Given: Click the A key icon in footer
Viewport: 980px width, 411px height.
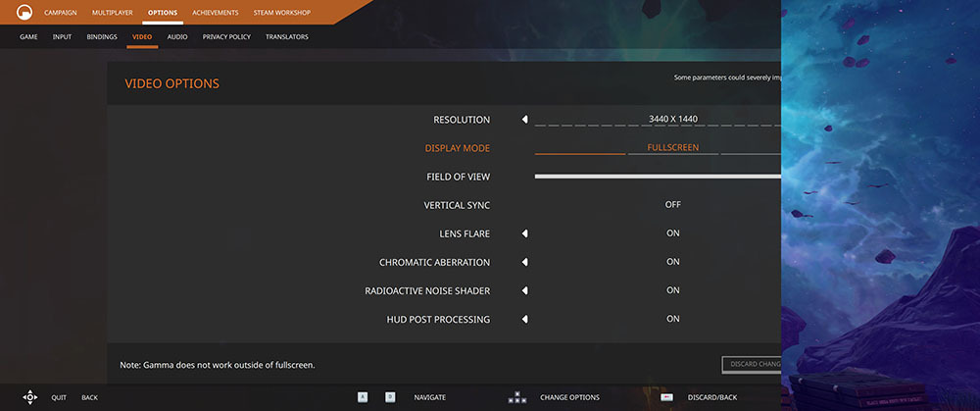Looking at the screenshot, I should [x=363, y=397].
